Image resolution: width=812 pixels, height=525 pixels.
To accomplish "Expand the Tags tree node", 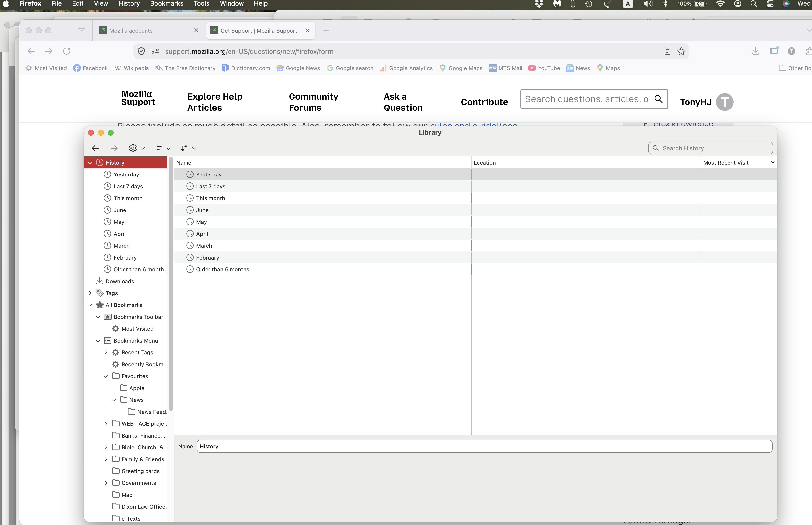I will (x=90, y=293).
